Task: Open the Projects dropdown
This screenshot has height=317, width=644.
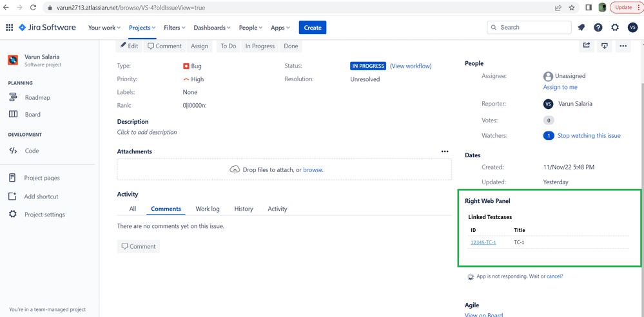Action: click(x=142, y=28)
